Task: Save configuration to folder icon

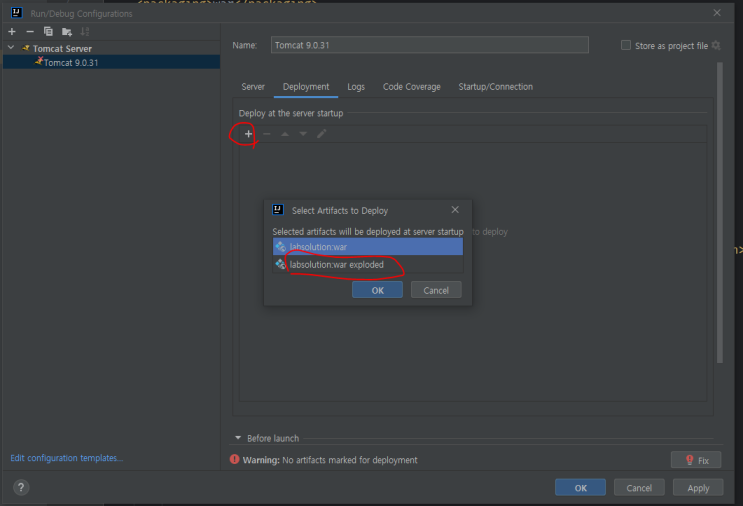Action: pyautogui.click(x=66, y=31)
